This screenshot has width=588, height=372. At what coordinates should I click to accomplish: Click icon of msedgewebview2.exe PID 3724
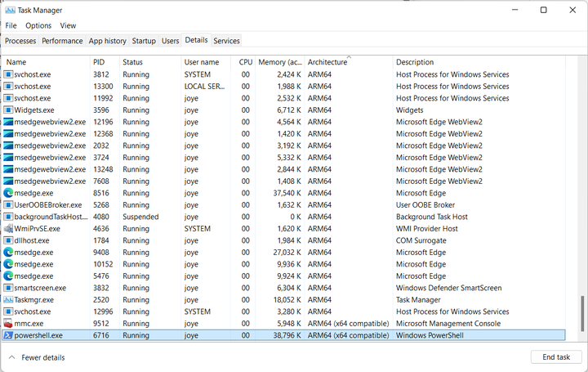click(x=8, y=157)
